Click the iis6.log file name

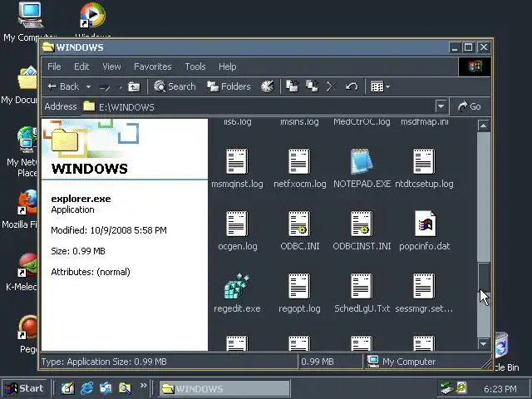point(237,122)
